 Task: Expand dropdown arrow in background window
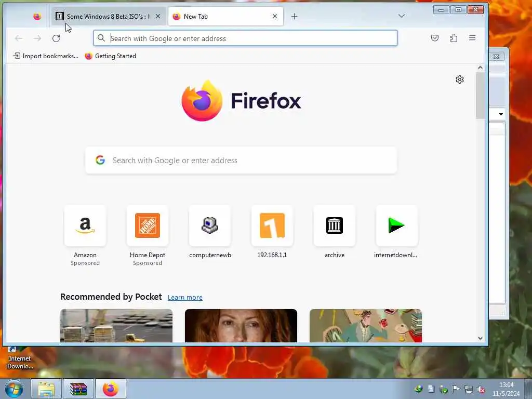pos(501,114)
